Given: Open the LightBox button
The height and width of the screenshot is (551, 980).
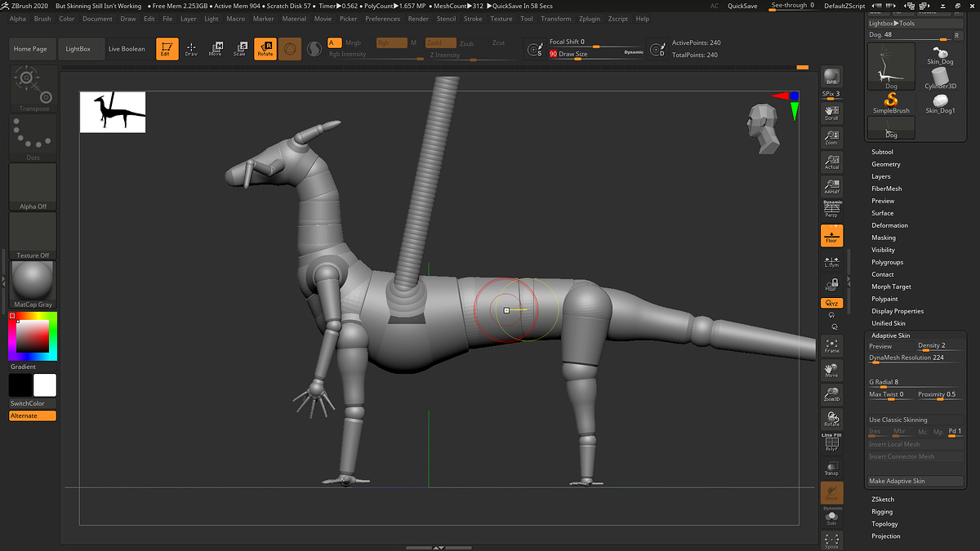Looking at the screenshot, I should pyautogui.click(x=78, y=49).
